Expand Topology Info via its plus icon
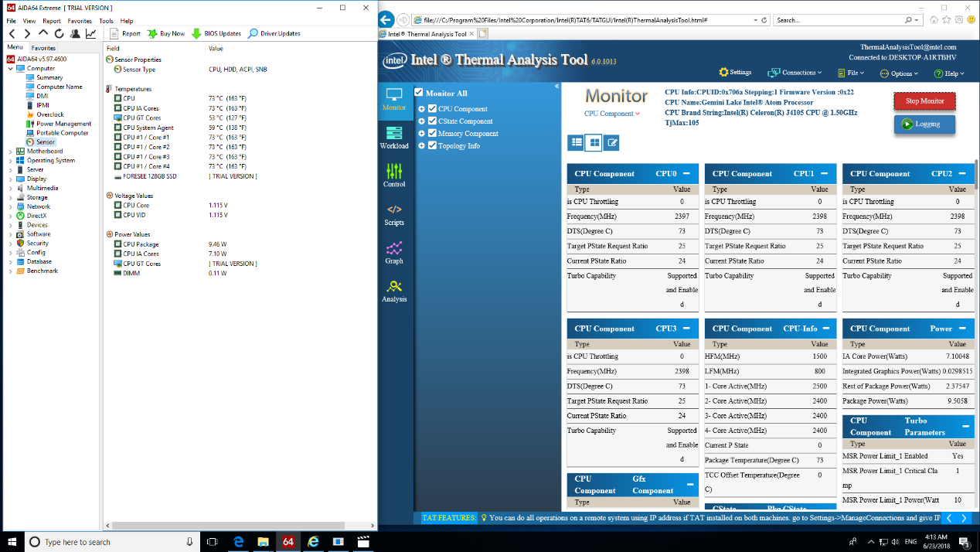Viewport: 980px width, 552px height. 422,145
